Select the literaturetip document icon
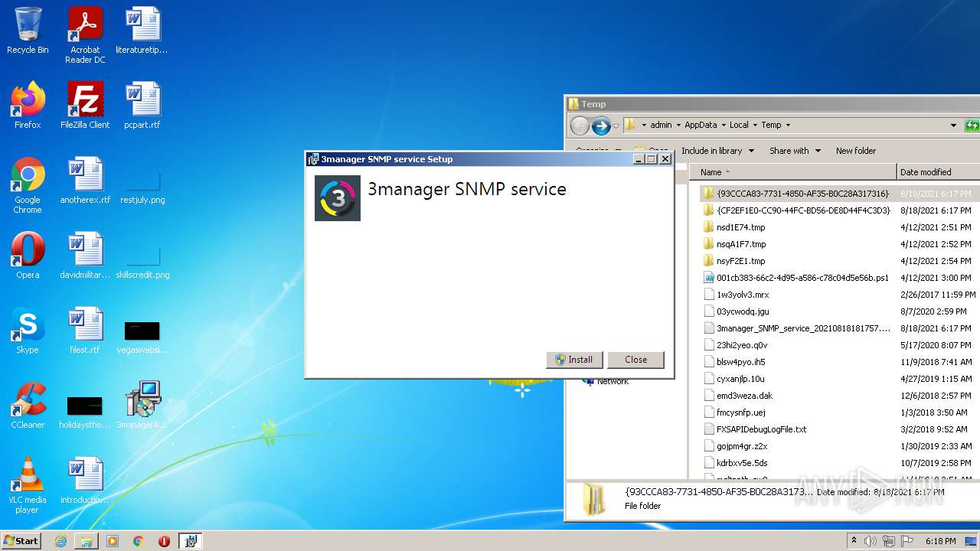Viewport: 980px width, 551px height. pyautogui.click(x=142, y=31)
